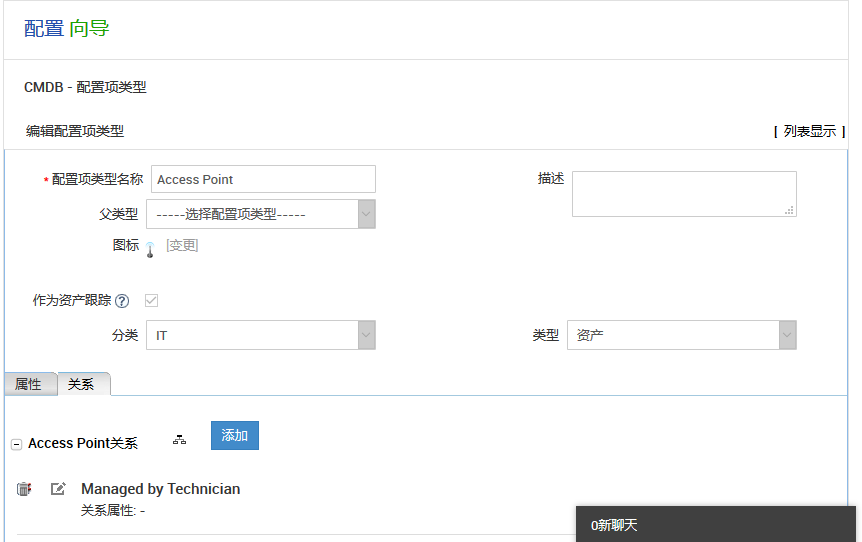Click the Access Point antenna icon
Image resolution: width=862 pixels, height=542 pixels.
(x=150, y=248)
